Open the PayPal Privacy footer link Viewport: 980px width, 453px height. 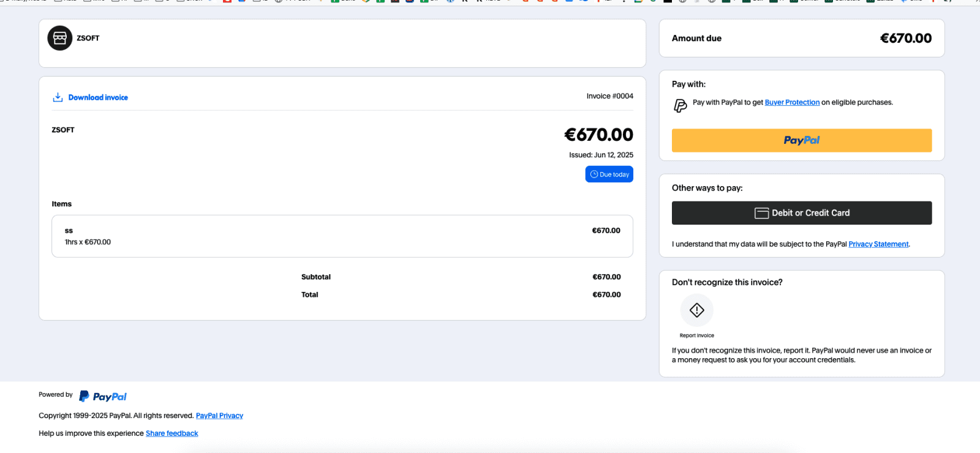click(x=219, y=416)
